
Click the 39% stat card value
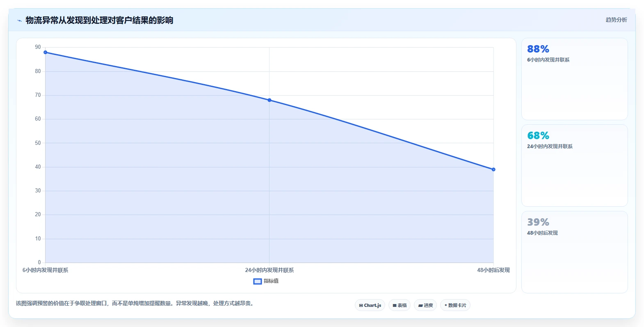point(538,222)
